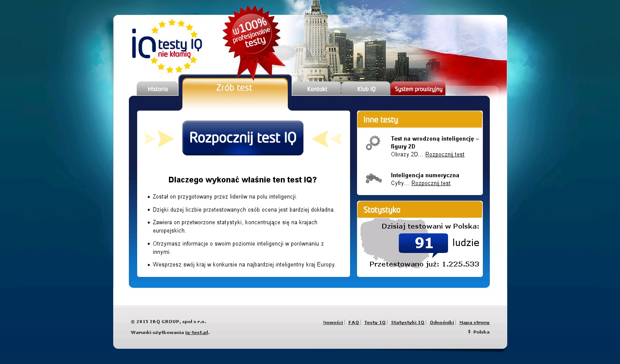
Task: Click the yellow arrows right of start button
Action: tap(326, 138)
